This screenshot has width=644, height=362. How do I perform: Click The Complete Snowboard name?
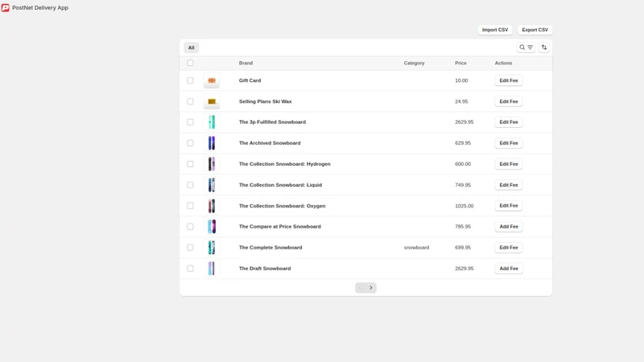pyautogui.click(x=270, y=248)
